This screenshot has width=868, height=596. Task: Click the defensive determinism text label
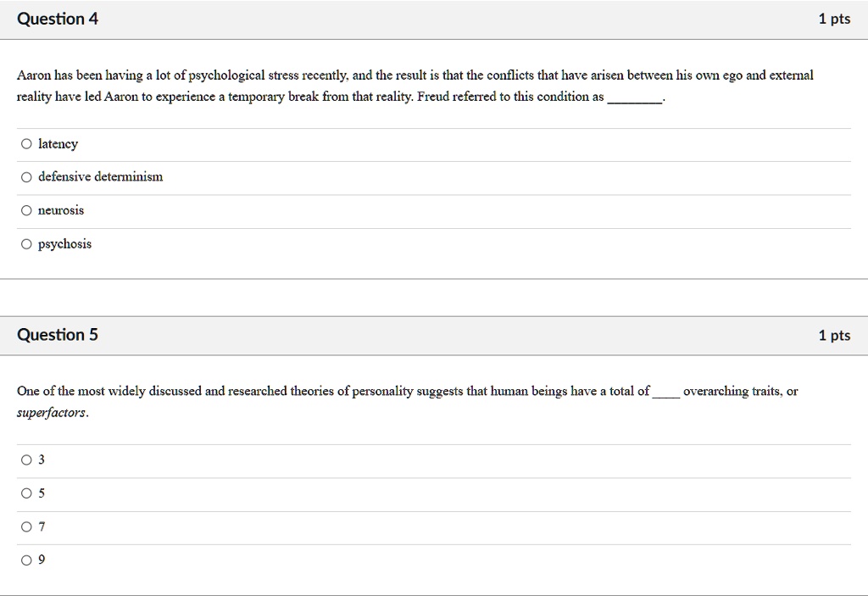point(100,177)
